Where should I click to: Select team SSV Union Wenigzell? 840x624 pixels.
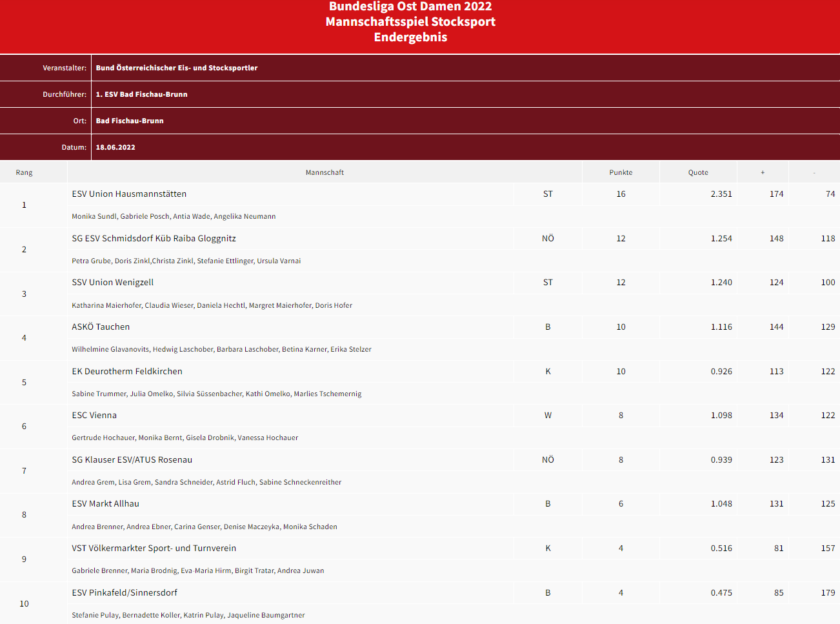tap(113, 282)
